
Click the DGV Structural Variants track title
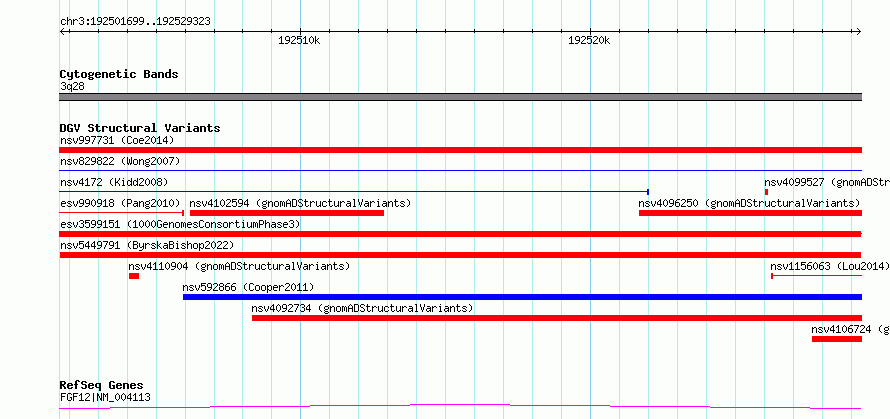point(140,128)
